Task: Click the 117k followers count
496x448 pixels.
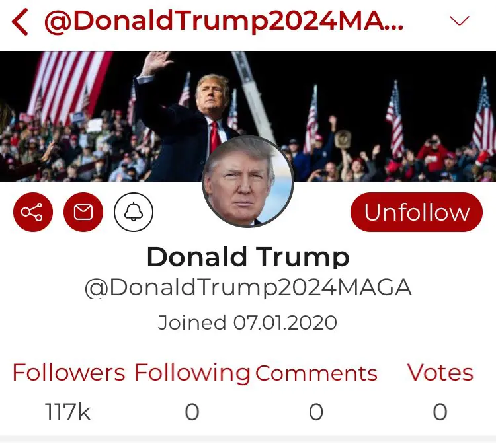Action: tap(68, 412)
